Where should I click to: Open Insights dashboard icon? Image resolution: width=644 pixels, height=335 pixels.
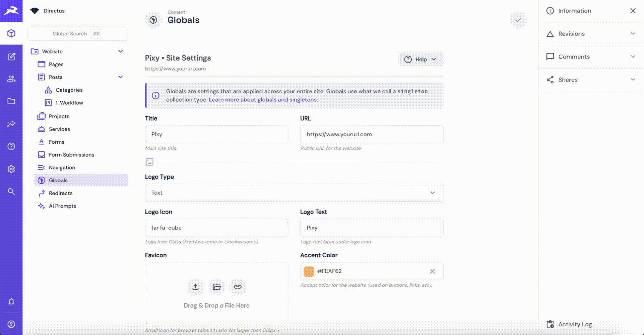(11, 124)
